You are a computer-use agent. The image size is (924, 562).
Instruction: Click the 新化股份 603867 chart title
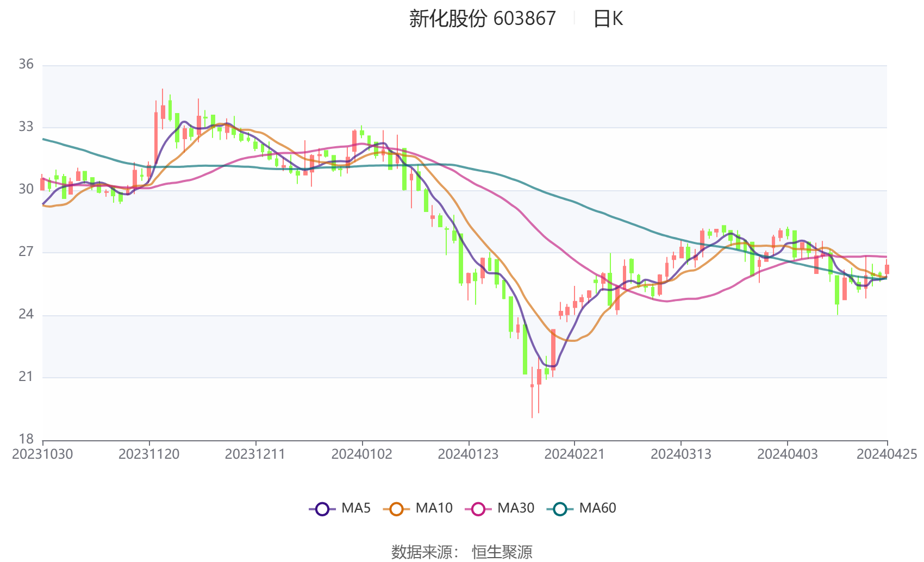[x=482, y=19]
